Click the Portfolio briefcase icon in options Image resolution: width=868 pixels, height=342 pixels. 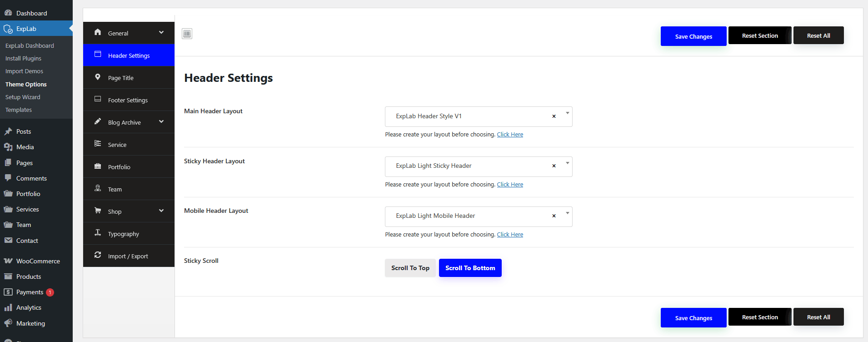point(98,166)
